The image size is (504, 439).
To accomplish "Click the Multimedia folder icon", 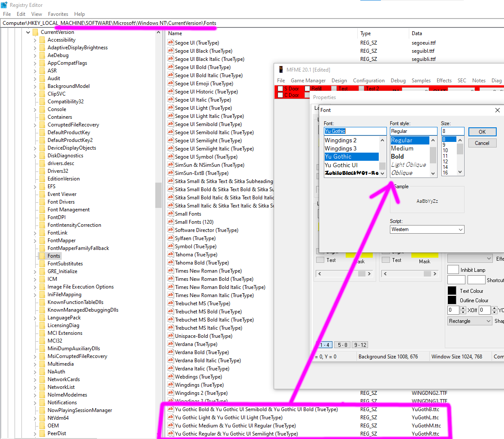I will coord(42,364).
